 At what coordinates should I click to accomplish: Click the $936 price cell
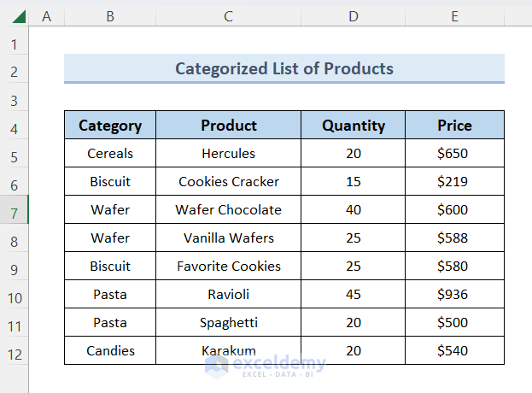[x=454, y=295]
